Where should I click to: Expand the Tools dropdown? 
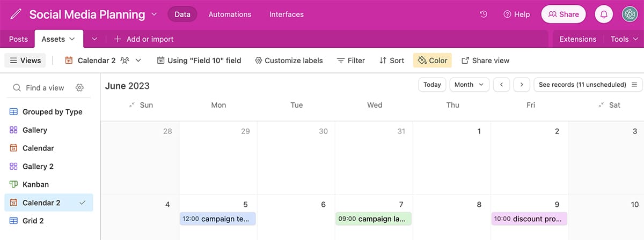pyautogui.click(x=624, y=39)
